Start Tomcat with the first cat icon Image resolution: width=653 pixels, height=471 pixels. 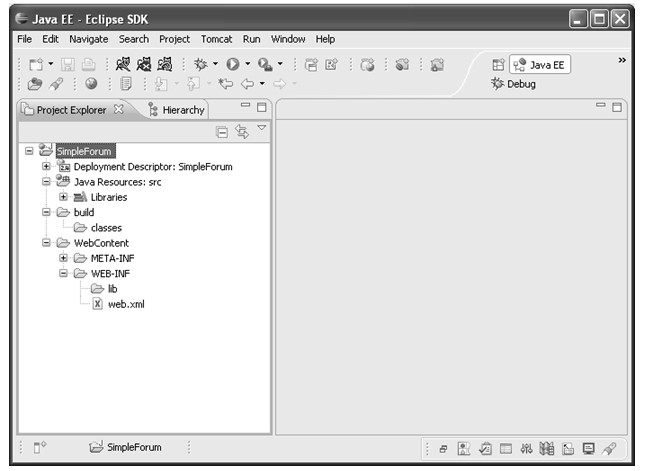123,64
